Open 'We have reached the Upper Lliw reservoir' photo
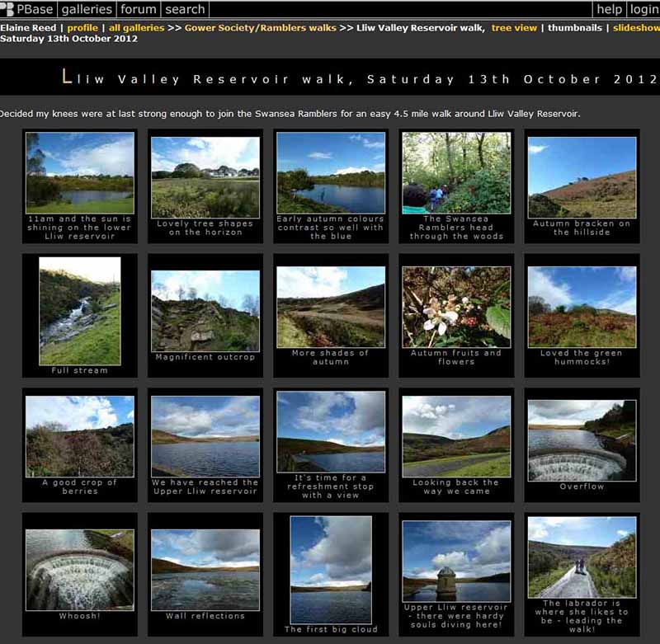Screen dimensions: 660x644 tap(205, 436)
